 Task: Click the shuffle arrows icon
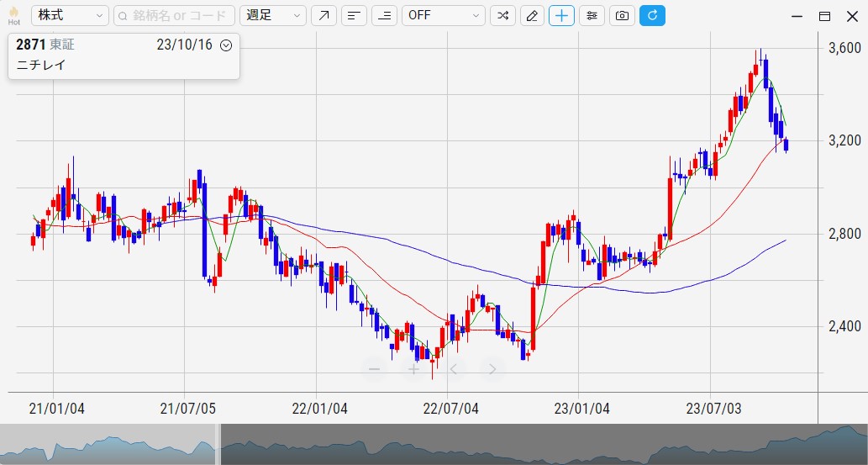point(502,15)
